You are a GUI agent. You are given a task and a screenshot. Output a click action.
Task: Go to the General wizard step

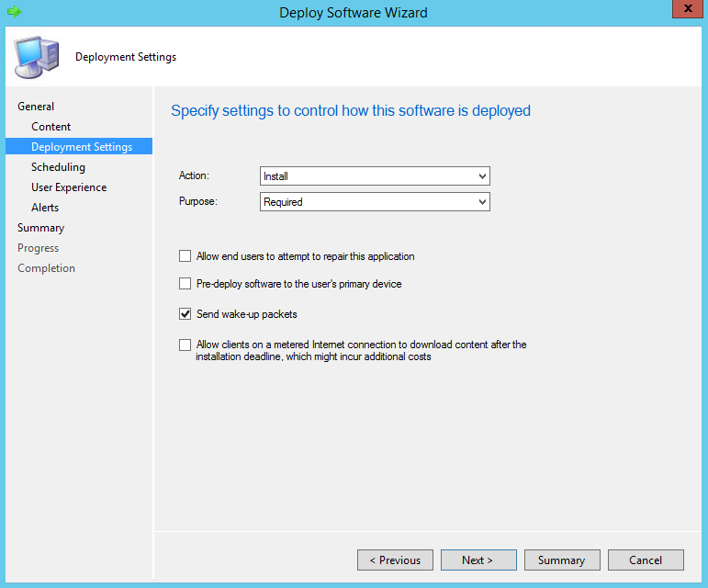pos(36,107)
